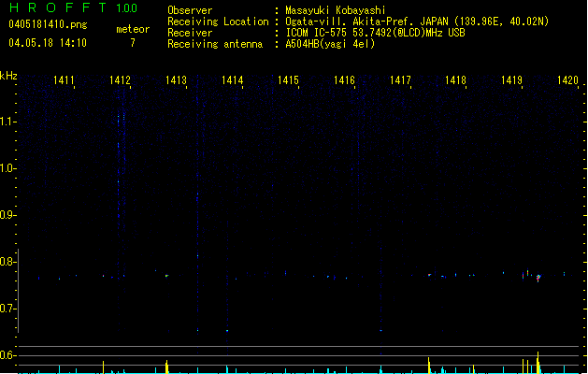Viewport: 588px width, 374px height.
Task: Click the "Receiver" field label
Action: pyautogui.click(x=190, y=33)
